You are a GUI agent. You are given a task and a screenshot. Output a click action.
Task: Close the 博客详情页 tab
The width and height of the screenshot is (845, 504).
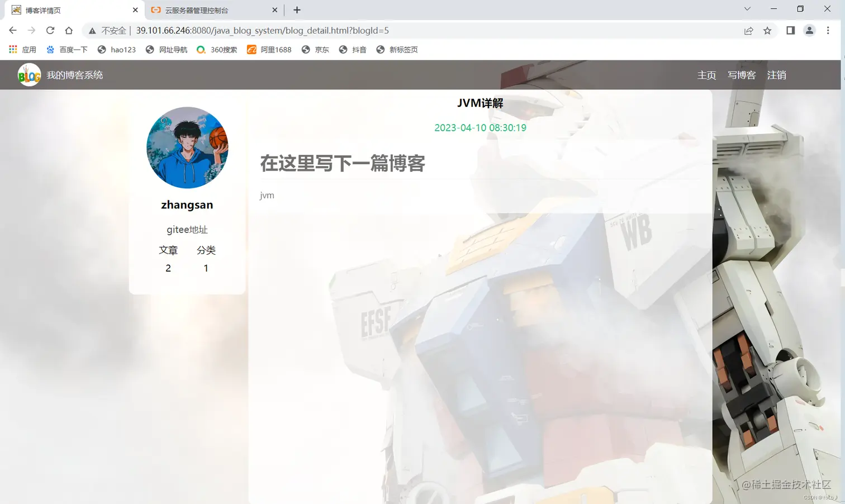(135, 10)
